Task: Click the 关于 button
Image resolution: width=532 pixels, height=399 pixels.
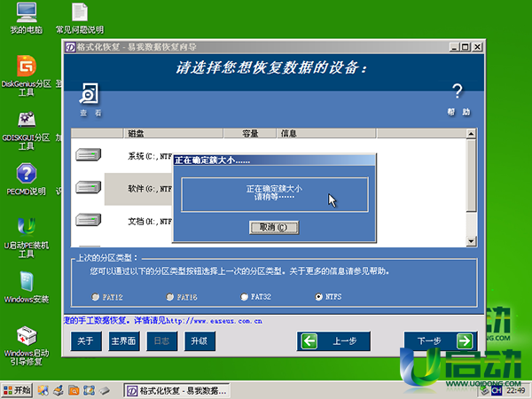Action: tap(86, 341)
